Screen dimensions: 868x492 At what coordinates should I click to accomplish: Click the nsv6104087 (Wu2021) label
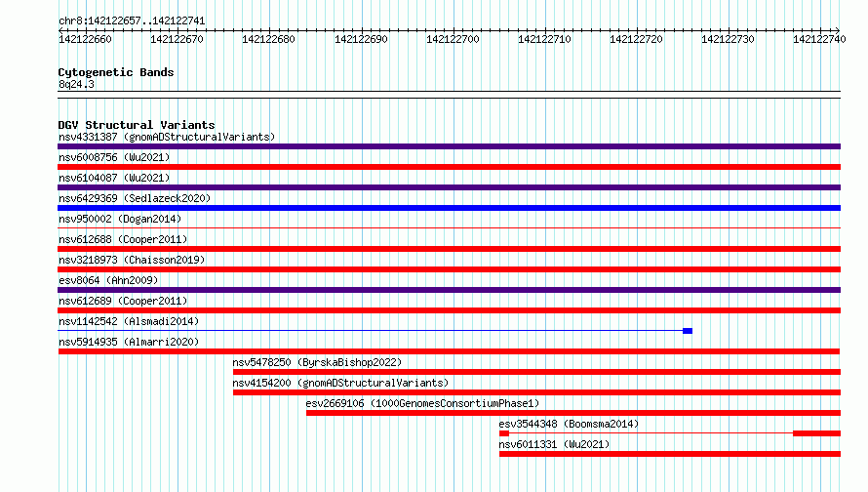pos(114,178)
